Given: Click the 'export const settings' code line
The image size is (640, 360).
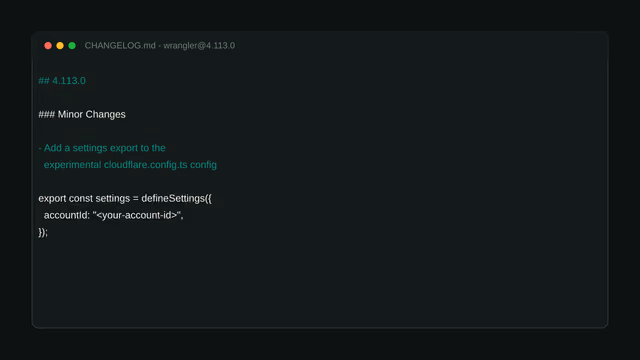Looking at the screenshot, I should [x=125, y=198].
